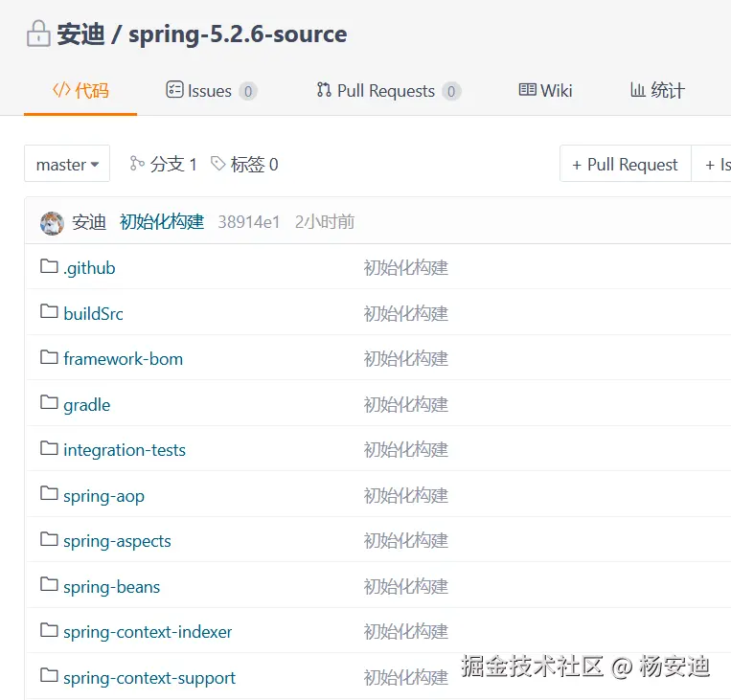View branches via 分支 1 link
Screen dimensions: 731x700
pyautogui.click(x=163, y=164)
